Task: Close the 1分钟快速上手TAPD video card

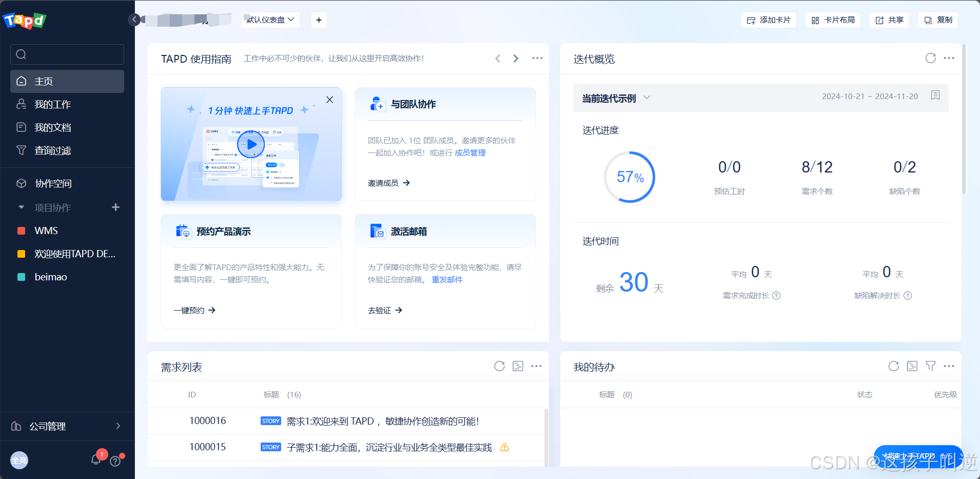Action: click(330, 100)
